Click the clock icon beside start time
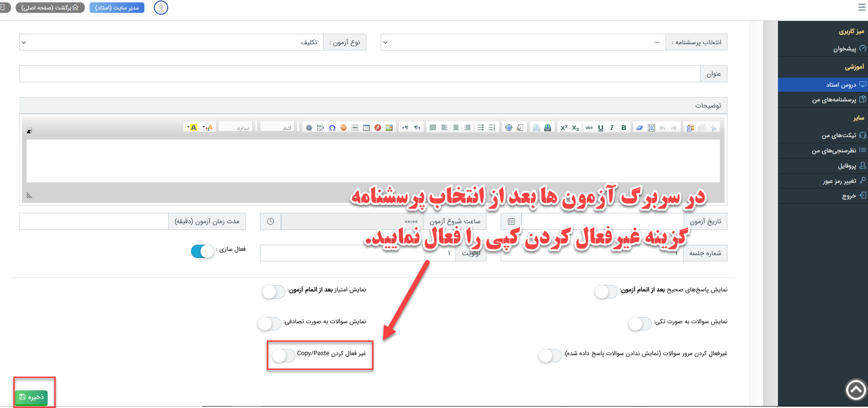868x408 pixels. click(x=271, y=221)
